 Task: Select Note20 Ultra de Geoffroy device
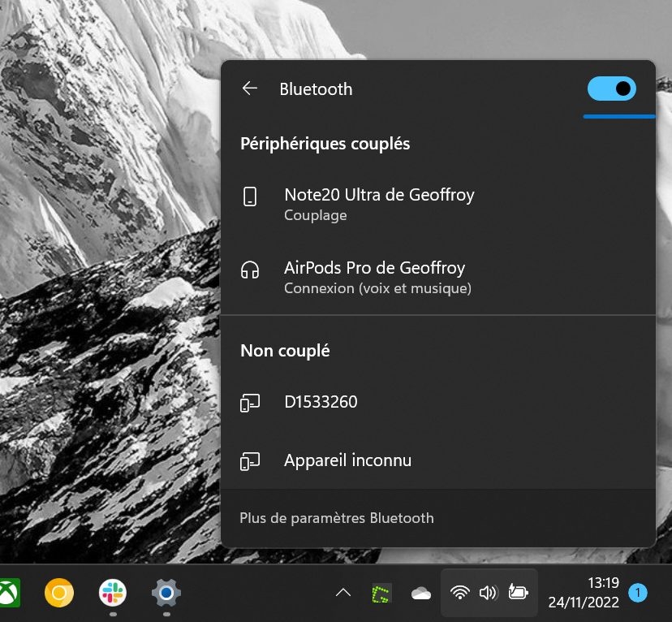point(438,204)
